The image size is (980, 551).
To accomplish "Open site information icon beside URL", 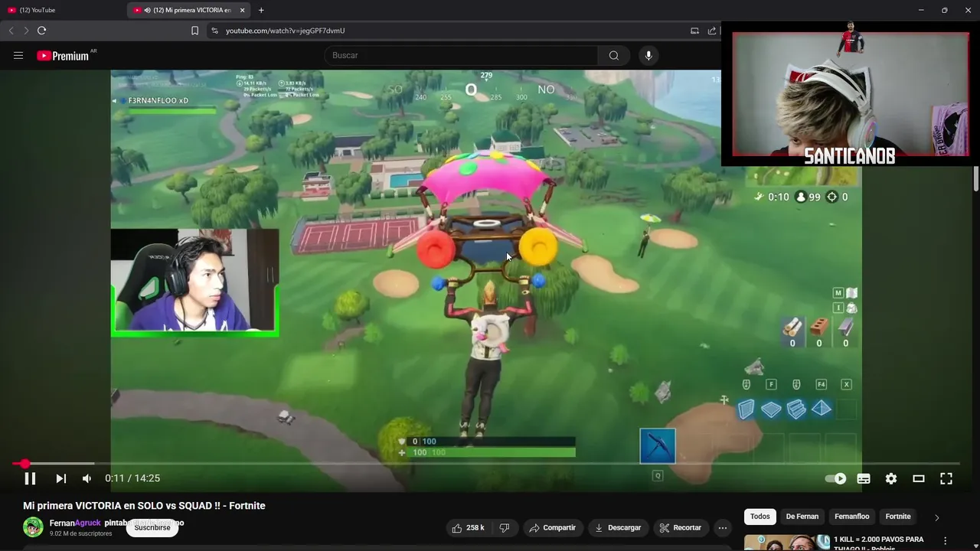I will 214,31.
